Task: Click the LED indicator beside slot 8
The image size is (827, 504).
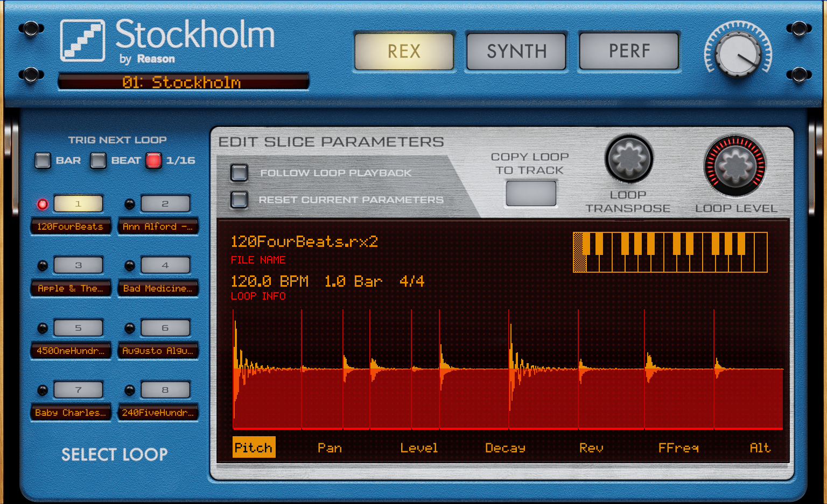Action: coord(130,390)
